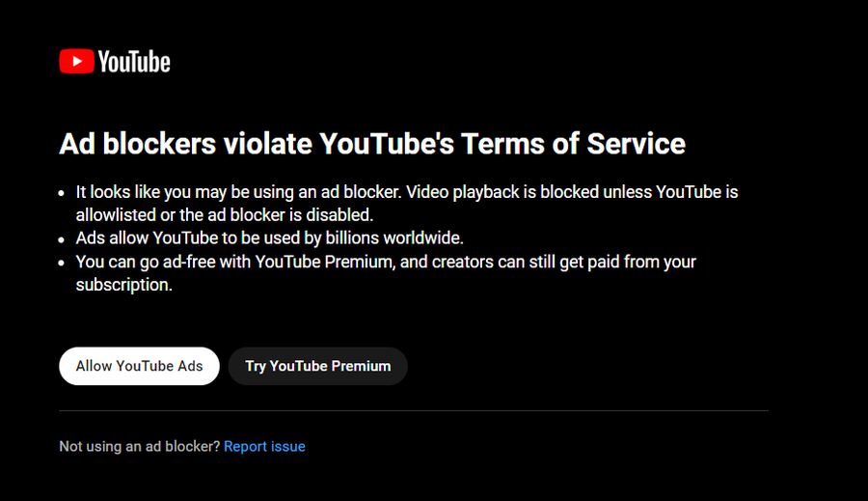
Task: Click the second bullet point marker
Action: click(64, 237)
